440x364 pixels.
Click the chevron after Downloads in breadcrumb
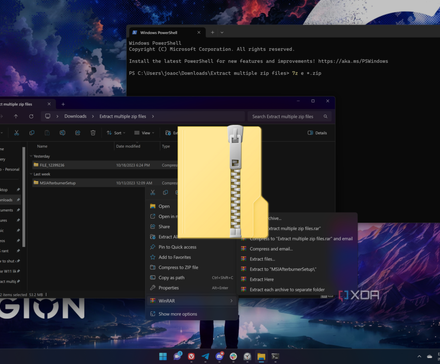tap(93, 116)
